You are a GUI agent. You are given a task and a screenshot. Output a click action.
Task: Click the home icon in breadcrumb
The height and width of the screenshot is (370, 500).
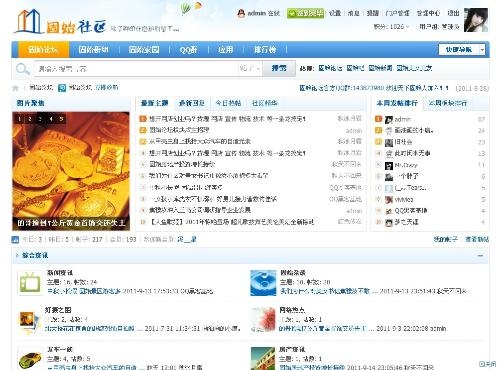(x=15, y=88)
